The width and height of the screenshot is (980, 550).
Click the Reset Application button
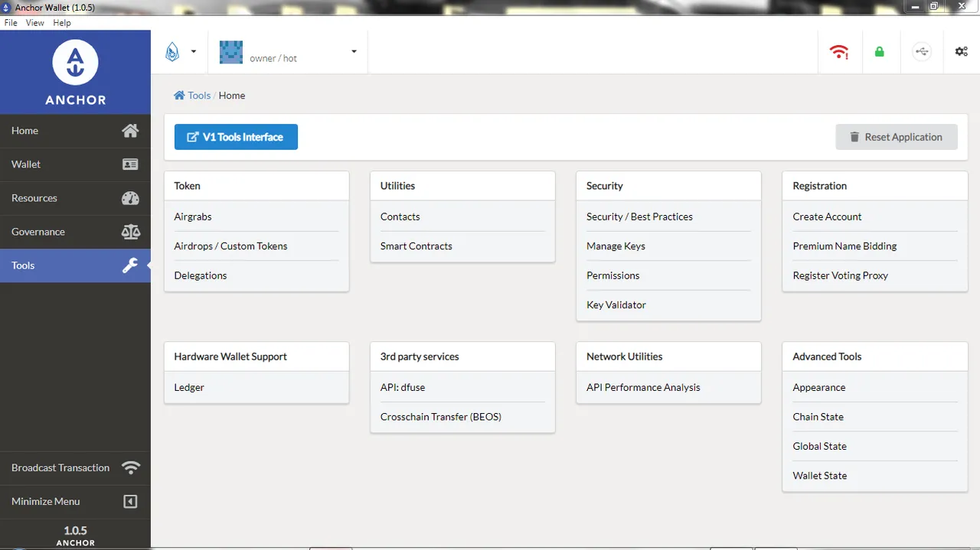tap(897, 137)
